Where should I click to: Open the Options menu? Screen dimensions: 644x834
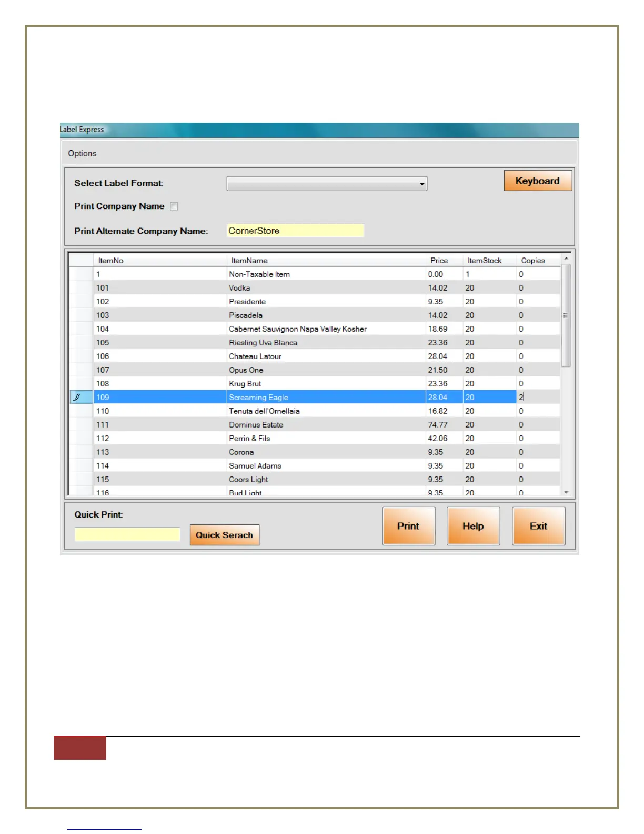(x=82, y=153)
